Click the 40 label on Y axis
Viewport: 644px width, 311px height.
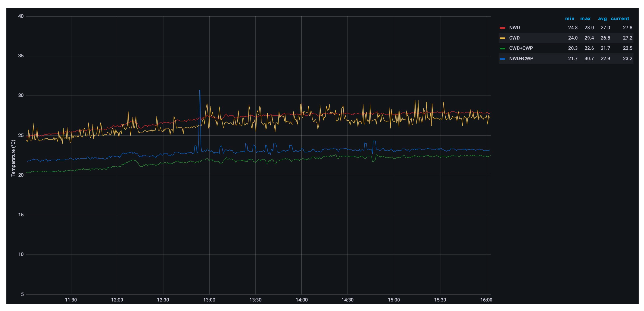[21, 16]
